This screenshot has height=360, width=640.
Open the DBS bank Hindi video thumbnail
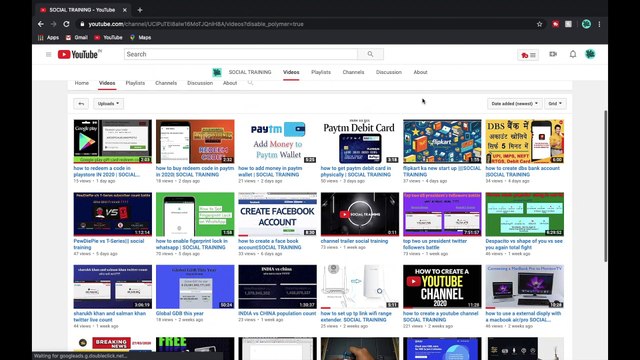click(x=524, y=141)
